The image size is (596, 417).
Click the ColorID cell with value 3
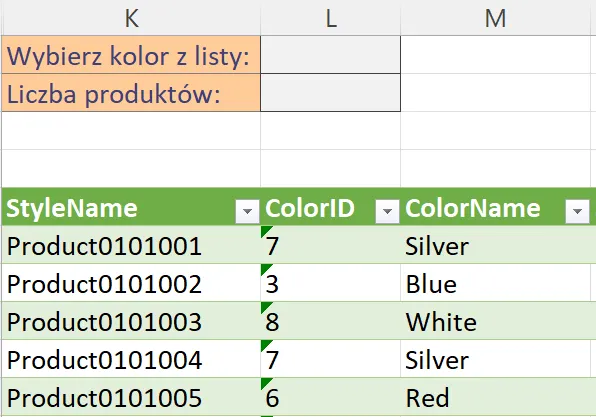point(330,283)
